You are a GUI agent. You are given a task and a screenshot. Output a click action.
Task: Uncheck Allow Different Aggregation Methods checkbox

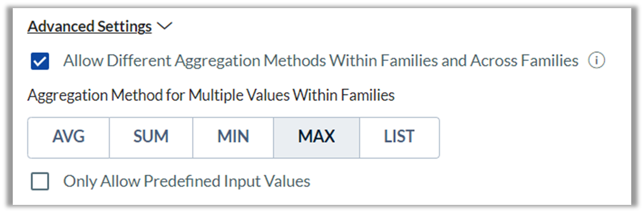pyautogui.click(x=40, y=62)
